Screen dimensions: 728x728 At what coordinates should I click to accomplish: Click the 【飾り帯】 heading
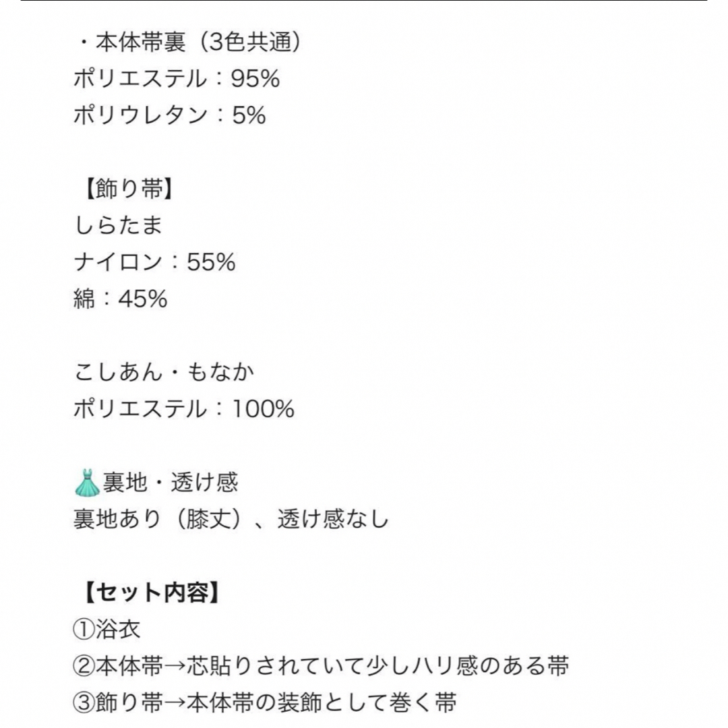click(x=129, y=189)
